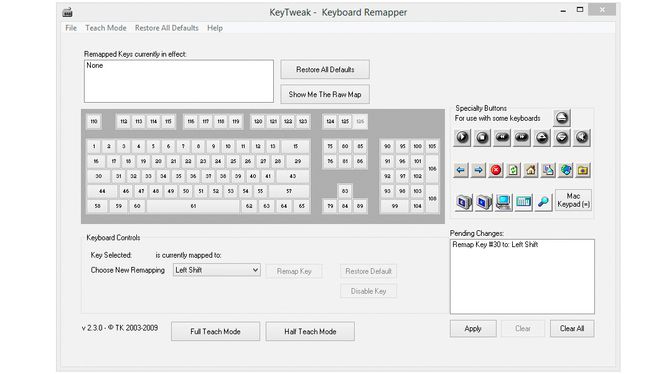Select keyboard key 29
The height and width of the screenshot is (374, 664).
click(x=298, y=161)
